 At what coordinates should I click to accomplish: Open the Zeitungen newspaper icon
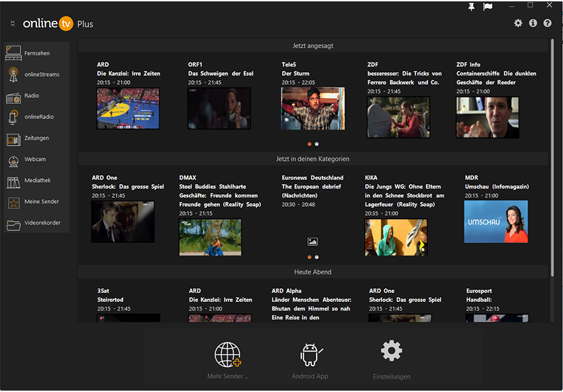pyautogui.click(x=14, y=140)
